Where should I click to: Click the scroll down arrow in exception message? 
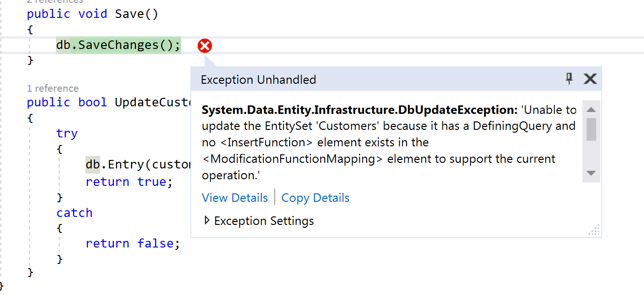(x=591, y=173)
